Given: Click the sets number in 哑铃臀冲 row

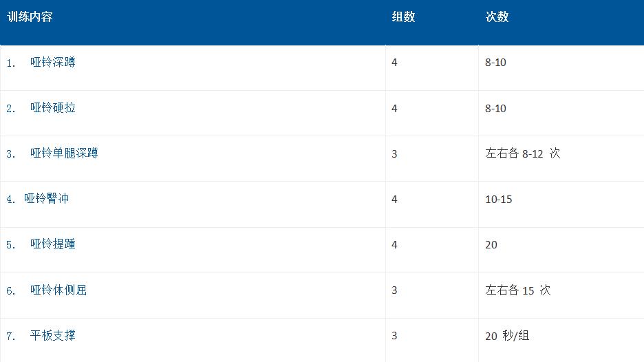Looking at the screenshot, I should click(394, 200).
